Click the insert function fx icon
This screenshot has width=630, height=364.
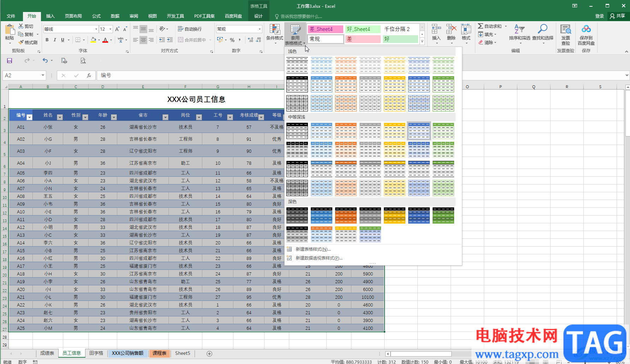(89, 75)
